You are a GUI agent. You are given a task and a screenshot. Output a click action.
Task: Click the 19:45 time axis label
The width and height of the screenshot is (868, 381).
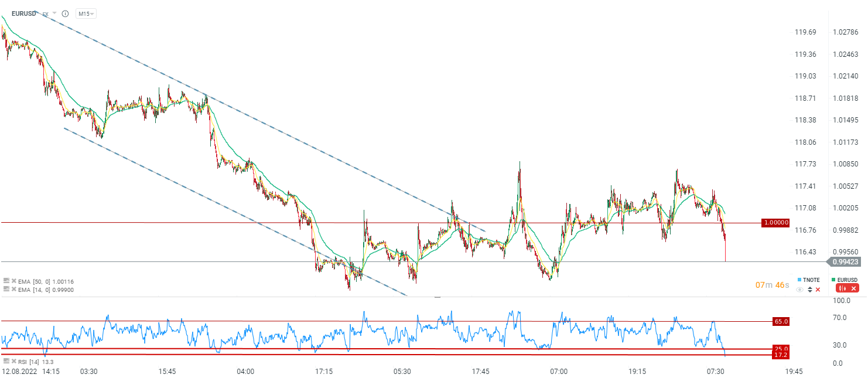(794, 371)
